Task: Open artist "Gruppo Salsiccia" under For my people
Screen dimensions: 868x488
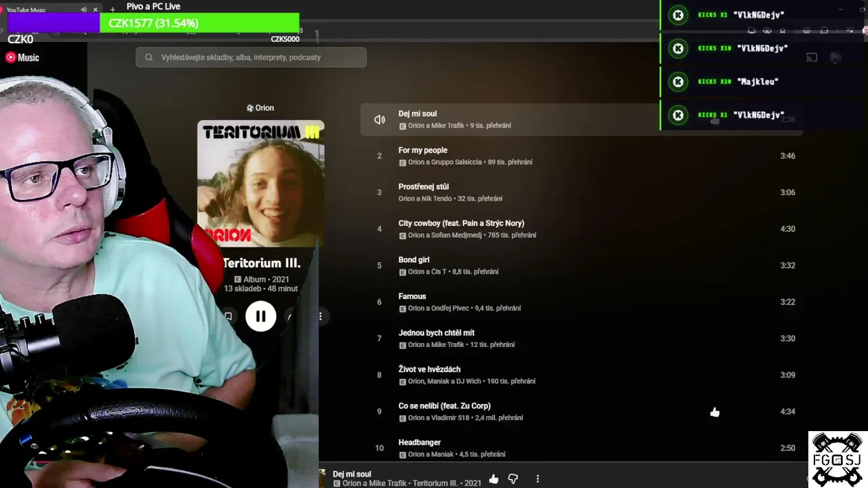Action: point(456,163)
